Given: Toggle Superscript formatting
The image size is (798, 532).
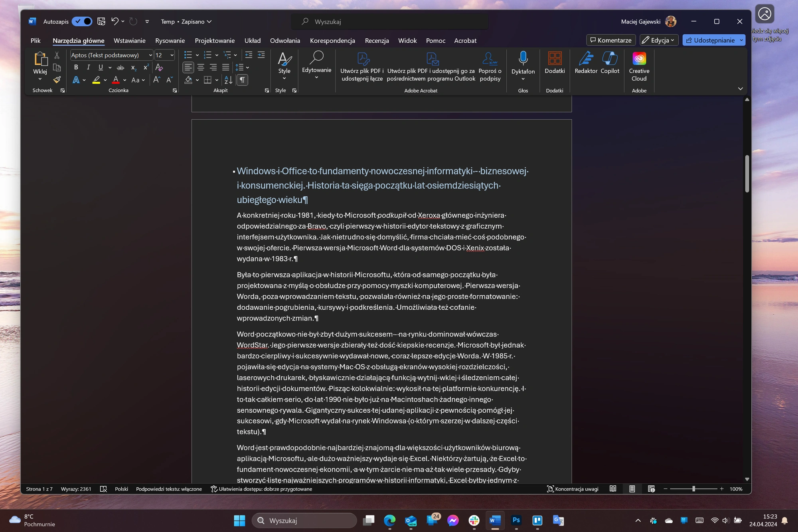Looking at the screenshot, I should [146, 67].
